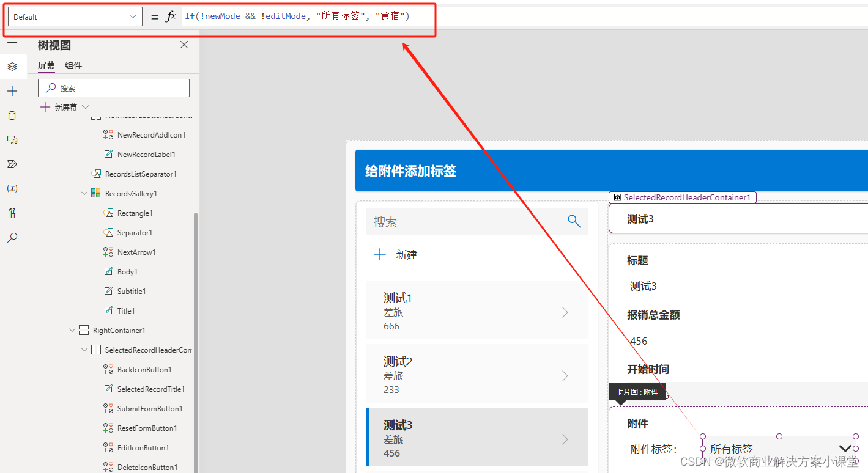Select Separator1 in the tree

pyautogui.click(x=135, y=232)
